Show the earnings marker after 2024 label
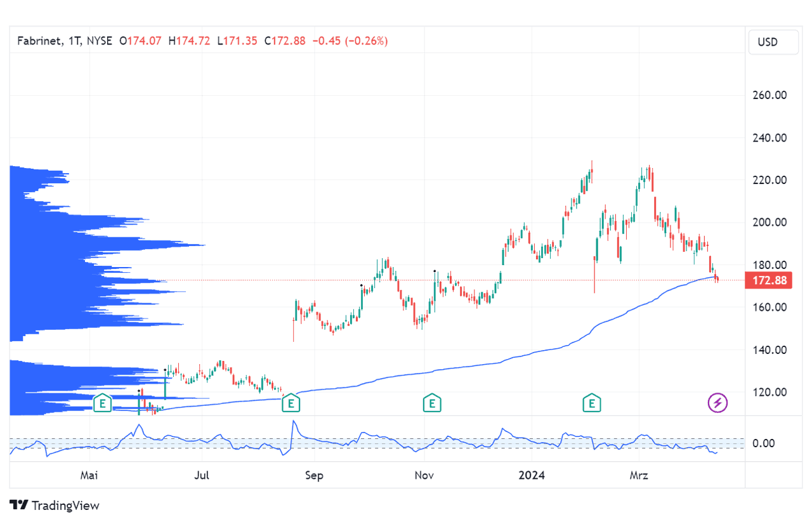 click(592, 403)
